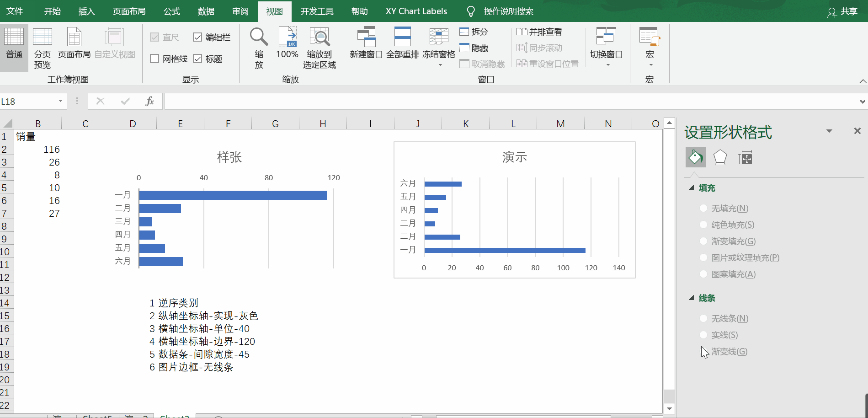Cancel formula entry X button
Screen dimensions: 868x418
point(101,101)
